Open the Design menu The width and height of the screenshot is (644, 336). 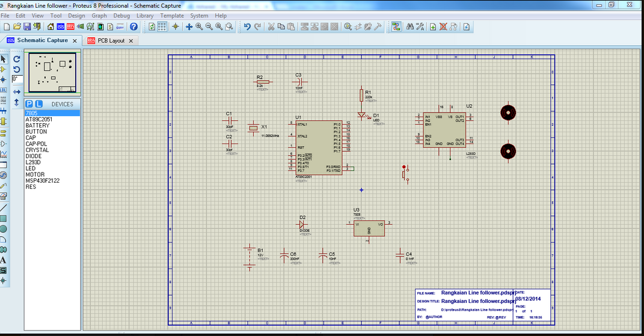76,16
